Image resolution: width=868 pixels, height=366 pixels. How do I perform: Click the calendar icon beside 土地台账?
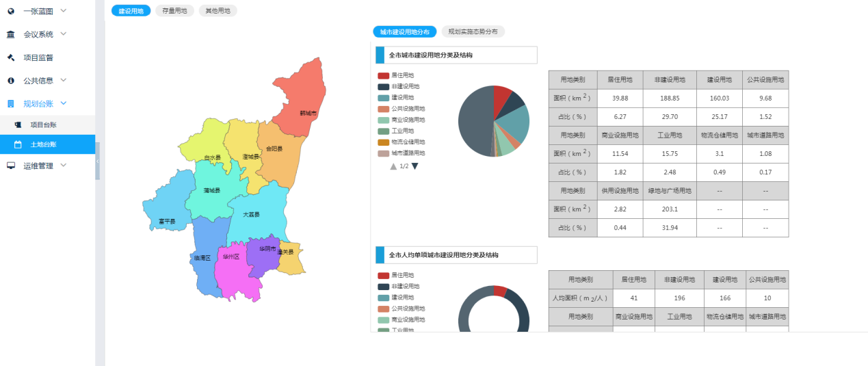point(18,144)
